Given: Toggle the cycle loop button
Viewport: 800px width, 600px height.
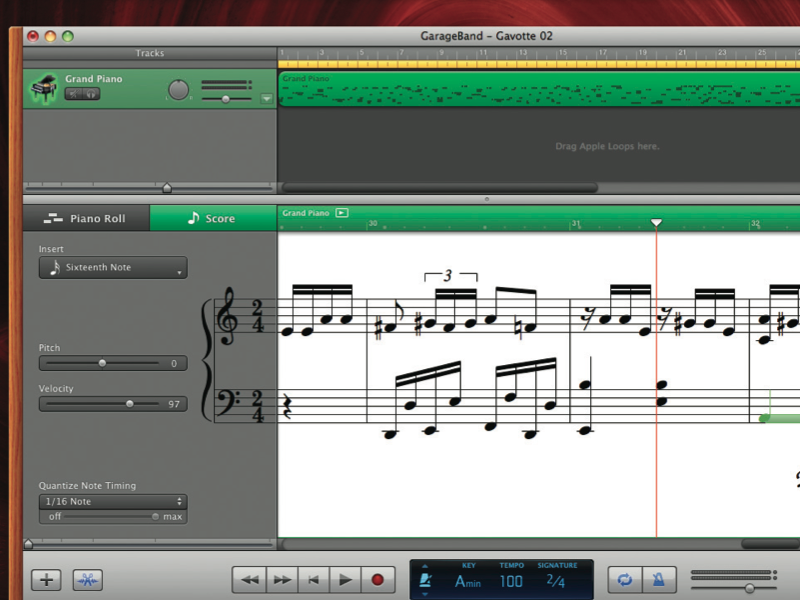Looking at the screenshot, I should click(625, 580).
